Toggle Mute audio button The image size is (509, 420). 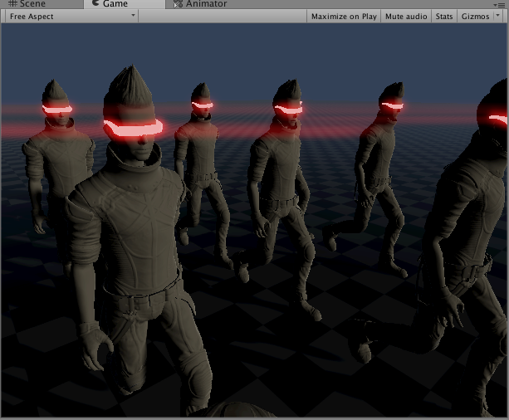click(x=406, y=17)
